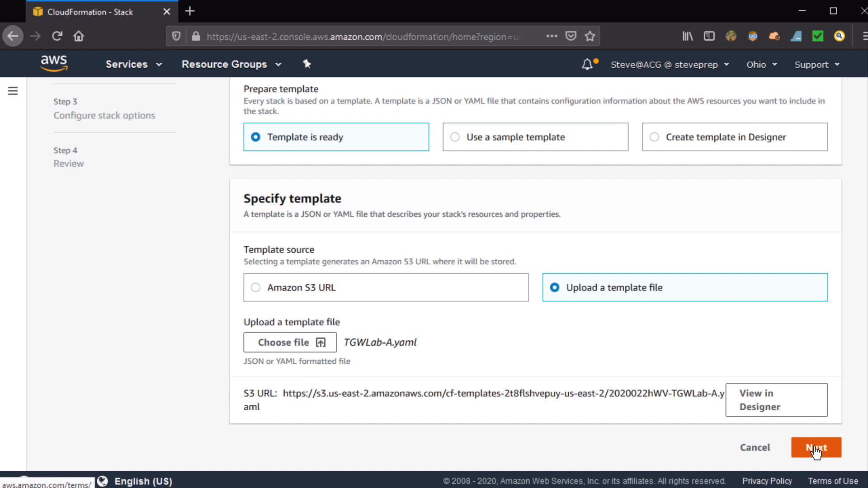Open Firefox library icon
Image resolution: width=868 pixels, height=488 pixels.
pos(687,36)
